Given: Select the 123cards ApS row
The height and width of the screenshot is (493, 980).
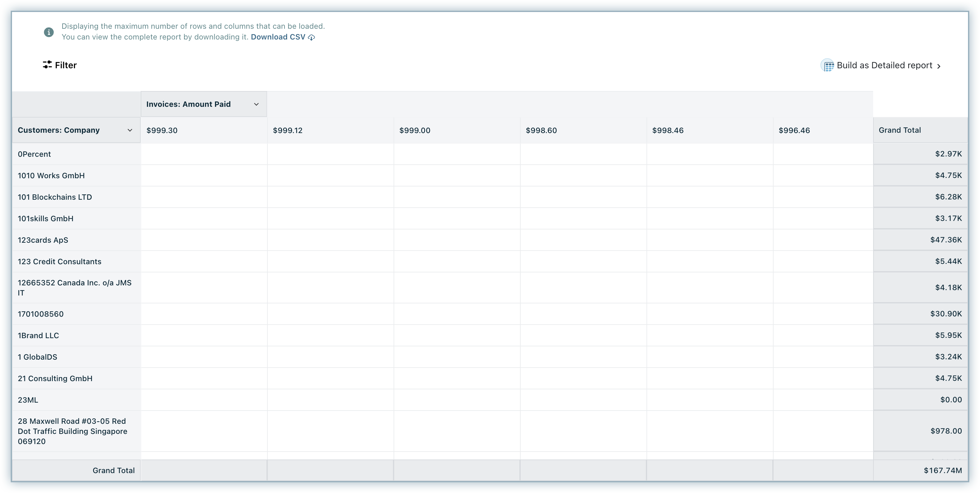Looking at the screenshot, I should [x=43, y=240].
